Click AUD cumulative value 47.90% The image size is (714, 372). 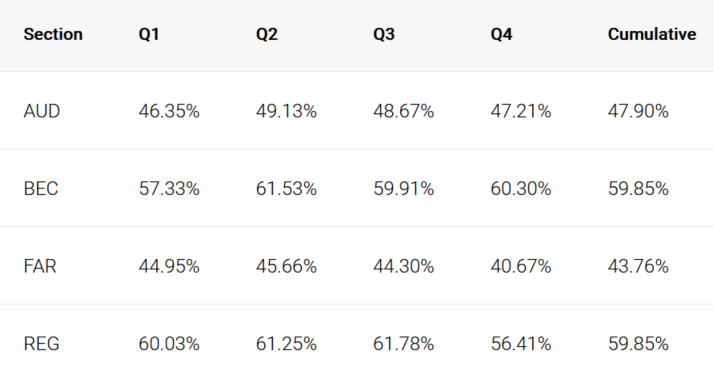638,111
